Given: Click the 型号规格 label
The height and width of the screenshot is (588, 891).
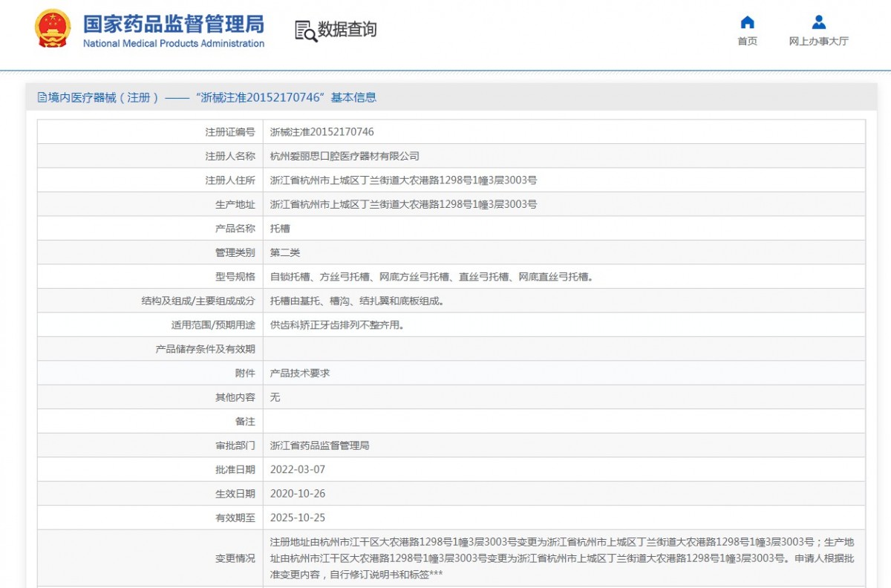Looking at the screenshot, I should click(x=235, y=277).
